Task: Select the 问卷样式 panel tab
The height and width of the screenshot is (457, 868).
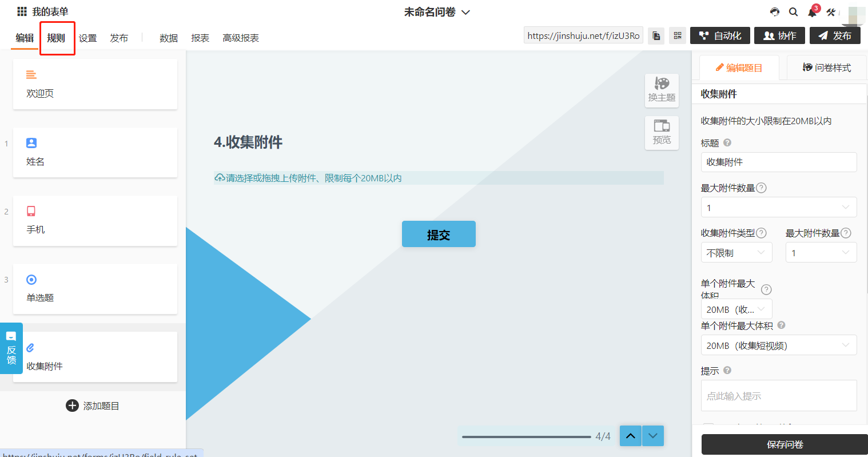Action: [827, 67]
